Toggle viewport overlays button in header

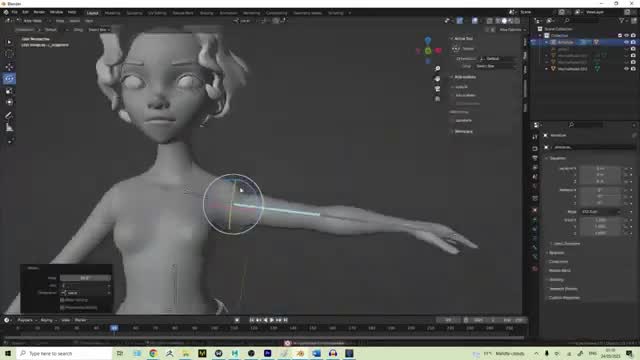click(475, 20)
